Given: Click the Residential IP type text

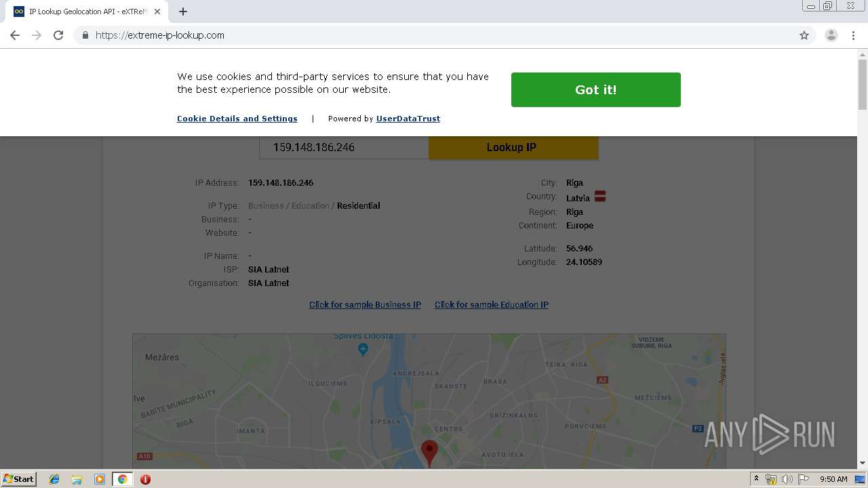Looking at the screenshot, I should 358,206.
